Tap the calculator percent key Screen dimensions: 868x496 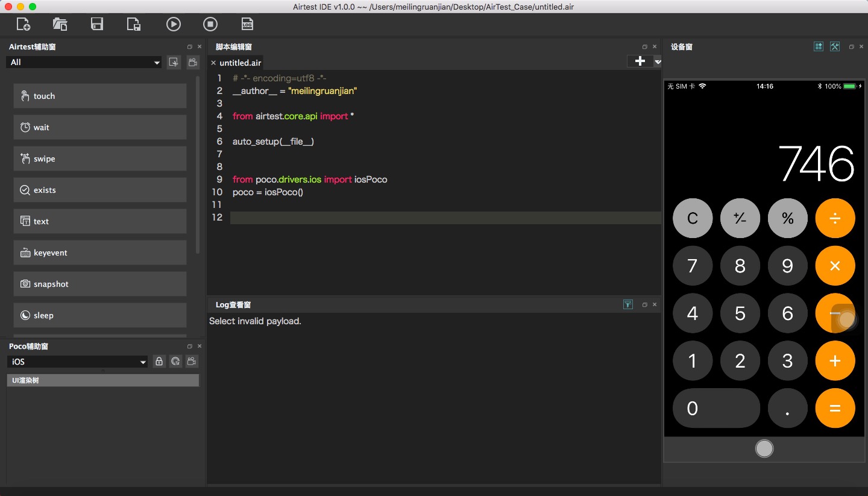(788, 218)
